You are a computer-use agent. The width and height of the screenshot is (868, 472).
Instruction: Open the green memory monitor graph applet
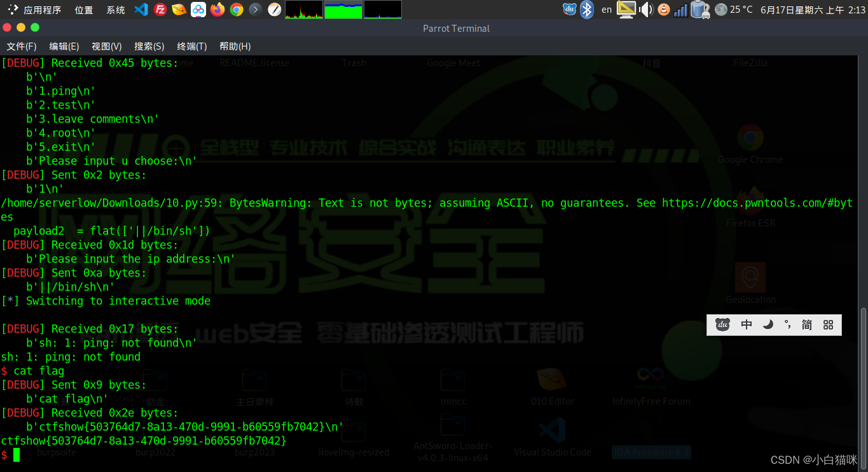click(x=343, y=10)
